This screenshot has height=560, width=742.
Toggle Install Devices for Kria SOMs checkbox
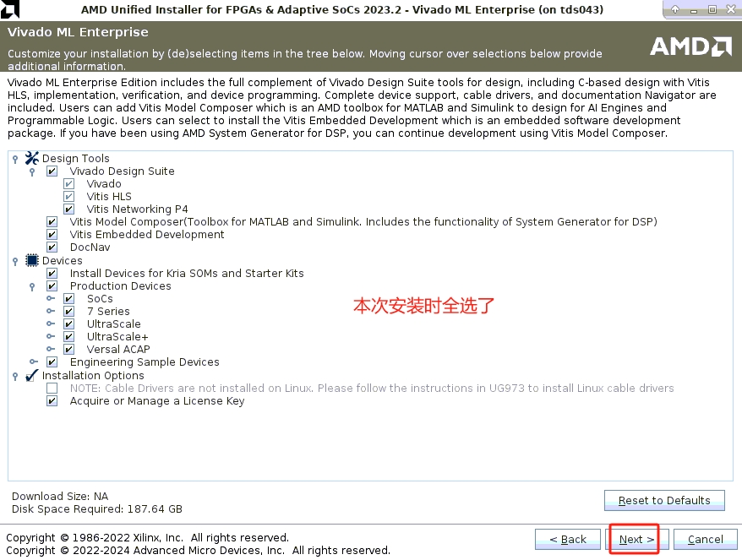(52, 274)
